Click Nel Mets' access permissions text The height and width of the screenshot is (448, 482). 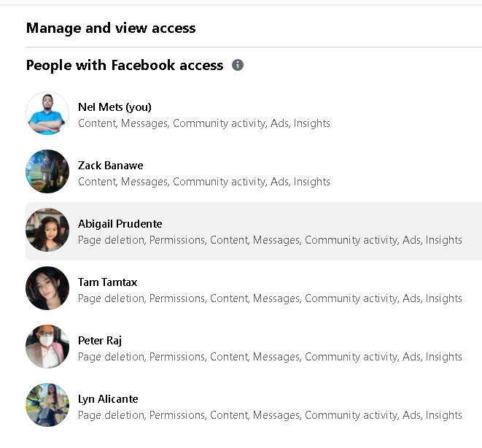tap(204, 123)
